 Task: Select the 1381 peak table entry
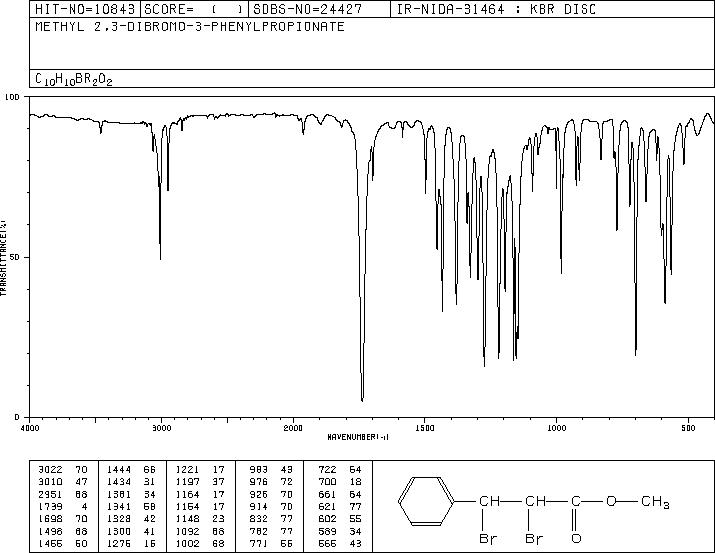(131, 494)
